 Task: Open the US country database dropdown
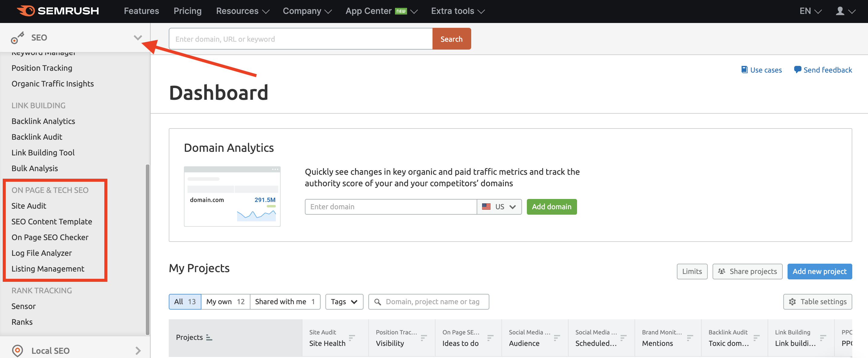pos(499,207)
